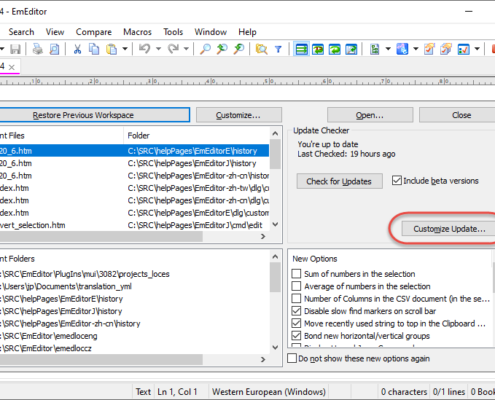Image resolution: width=495 pixels, height=400 pixels.
Task: Select file row with EmEditorJ\history folder
Action: pyautogui.click(x=134, y=163)
